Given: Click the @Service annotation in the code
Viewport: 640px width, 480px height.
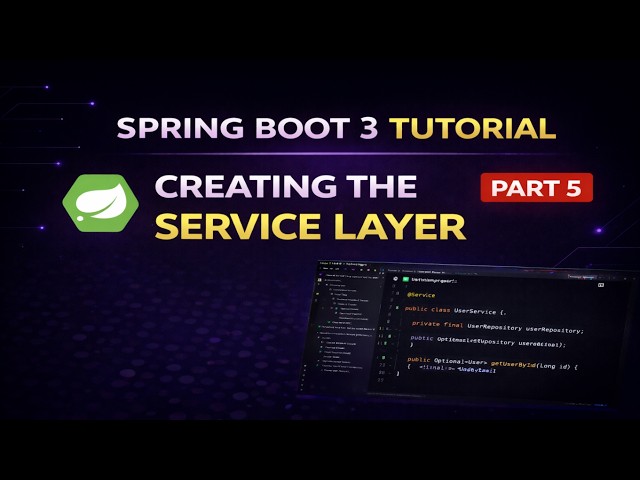Looking at the screenshot, I should [422, 295].
